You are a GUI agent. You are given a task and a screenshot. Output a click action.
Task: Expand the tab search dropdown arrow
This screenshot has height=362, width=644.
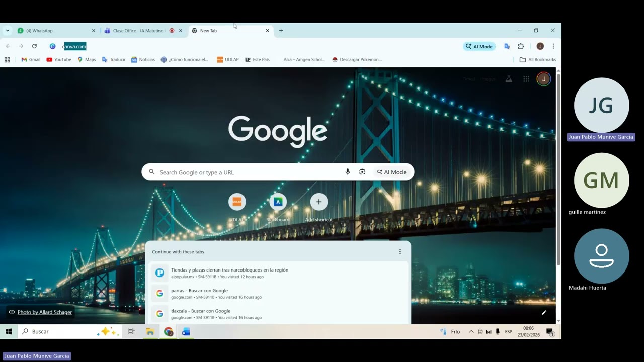(x=8, y=31)
